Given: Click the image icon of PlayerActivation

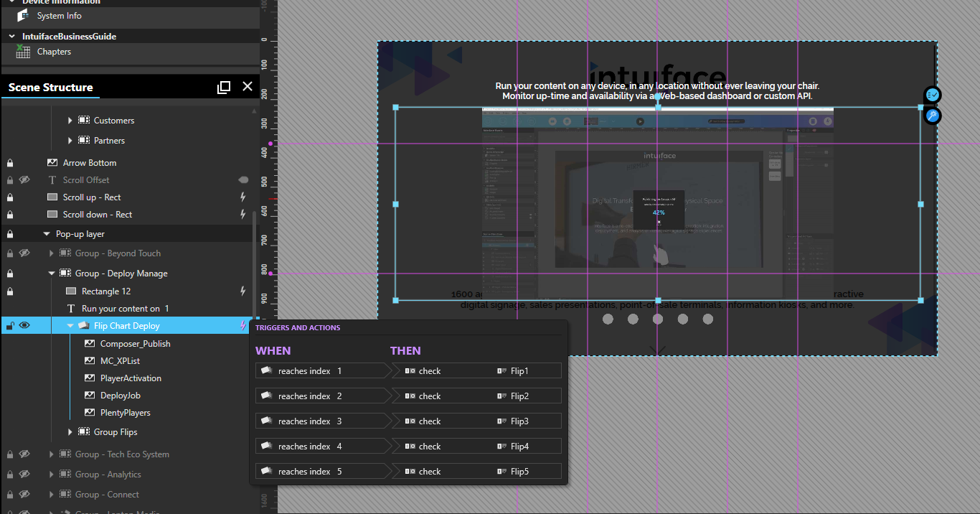Looking at the screenshot, I should pos(90,378).
